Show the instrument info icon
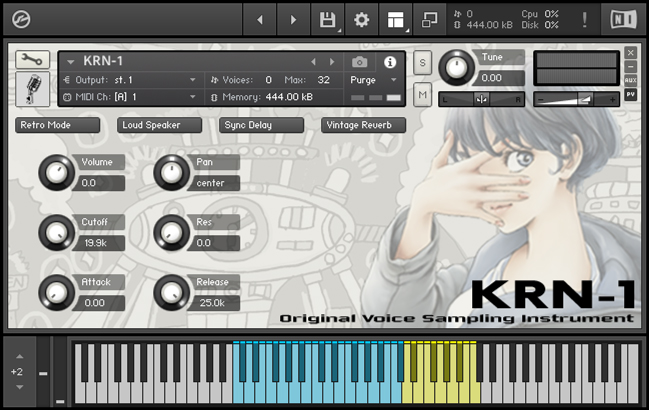 pyautogui.click(x=389, y=62)
